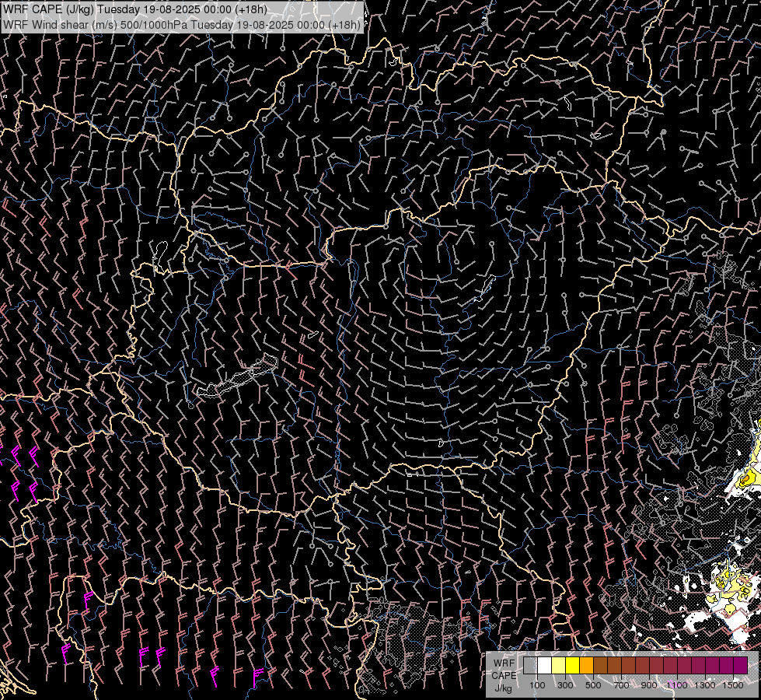Select the orange CAPE legend swatch
The image size is (761, 700).
pos(586,665)
